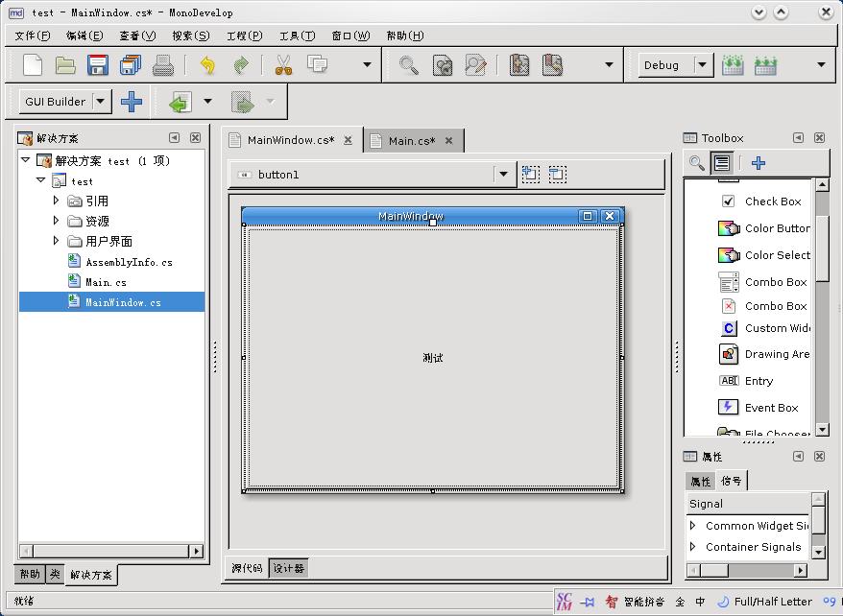Click the Find magnifier toolbar icon

409,65
